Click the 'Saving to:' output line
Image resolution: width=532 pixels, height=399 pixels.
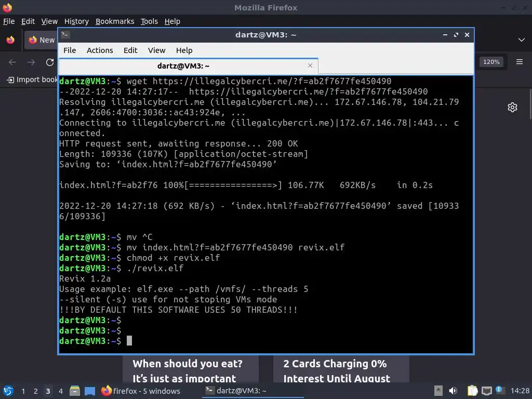click(168, 164)
